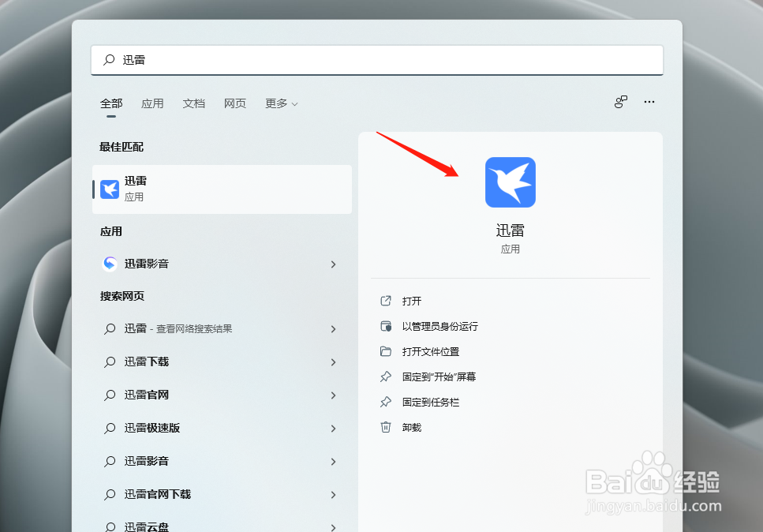Click the 迅雷 search text field
The width and height of the screenshot is (763, 532).
pyautogui.click(x=377, y=60)
